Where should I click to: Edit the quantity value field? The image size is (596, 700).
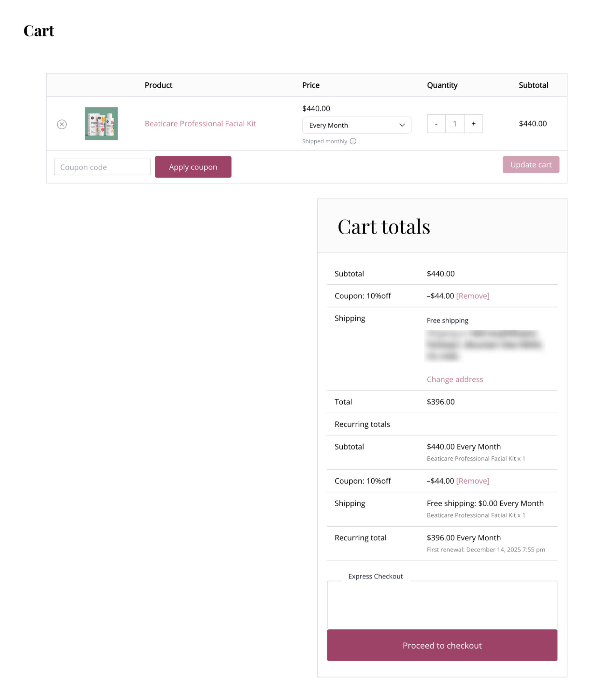pyautogui.click(x=454, y=124)
